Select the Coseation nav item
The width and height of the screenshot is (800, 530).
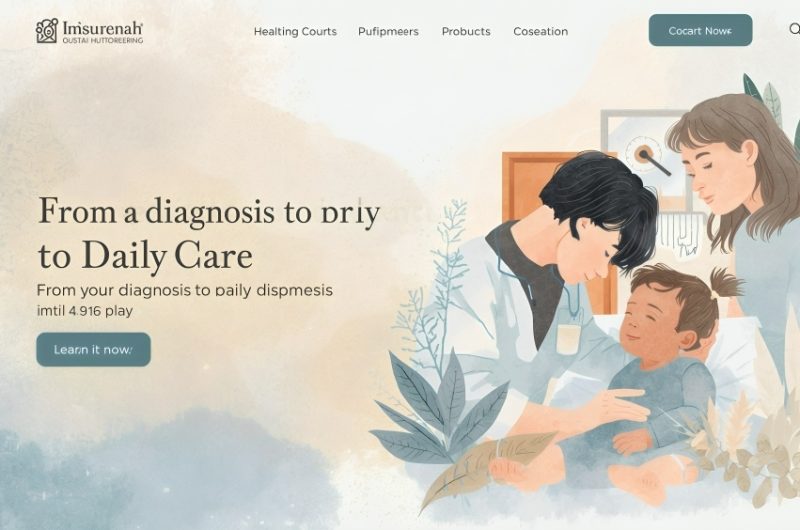tap(540, 32)
